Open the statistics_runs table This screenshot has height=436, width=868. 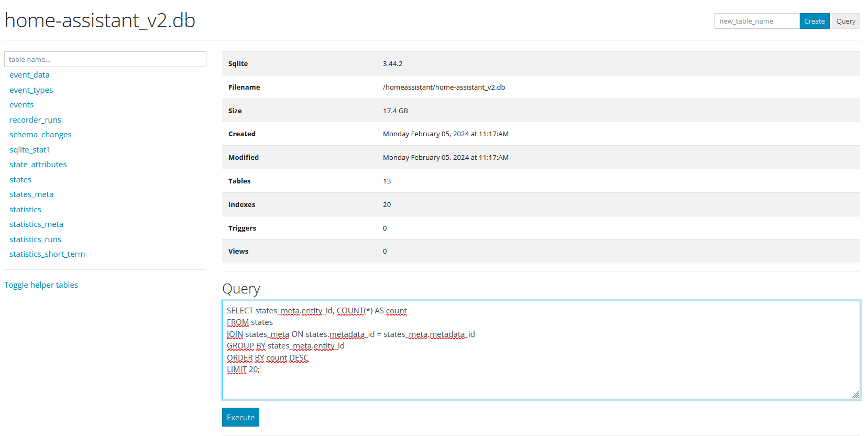pos(35,239)
